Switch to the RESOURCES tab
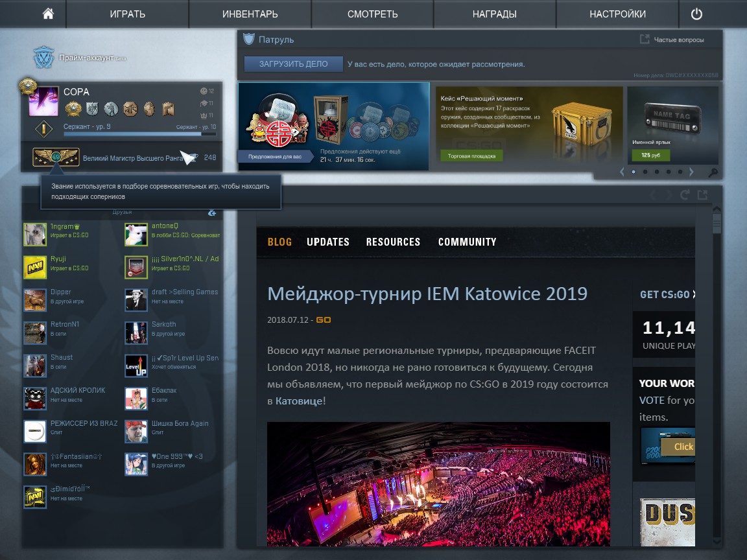 (393, 242)
